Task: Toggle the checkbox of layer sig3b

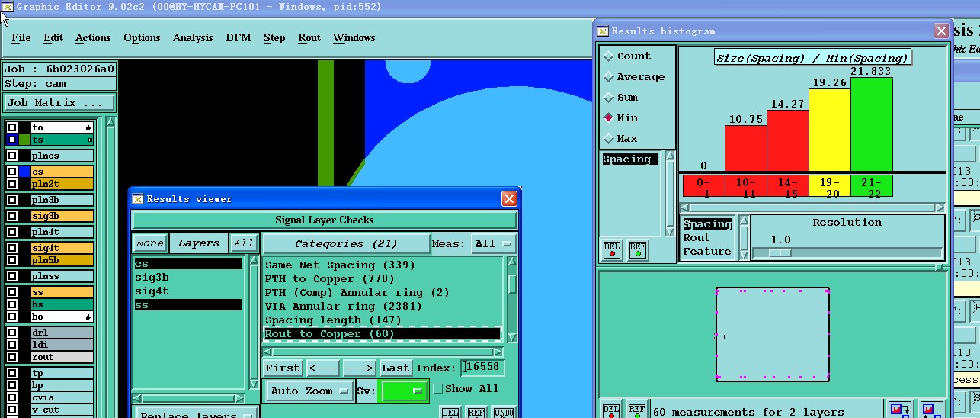Action: [x=12, y=217]
